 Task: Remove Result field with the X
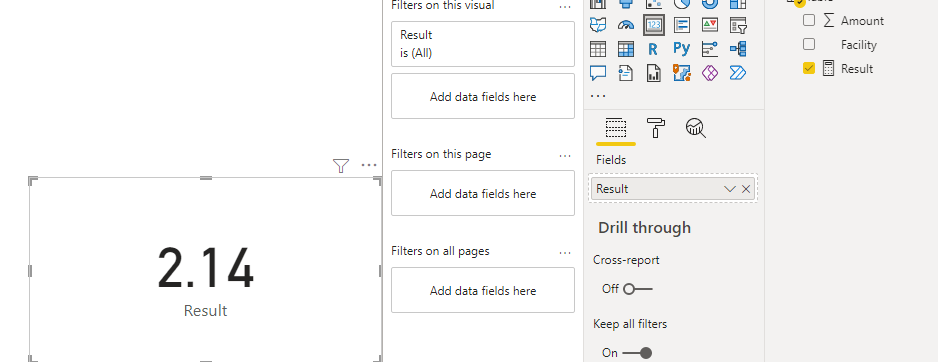click(x=746, y=189)
